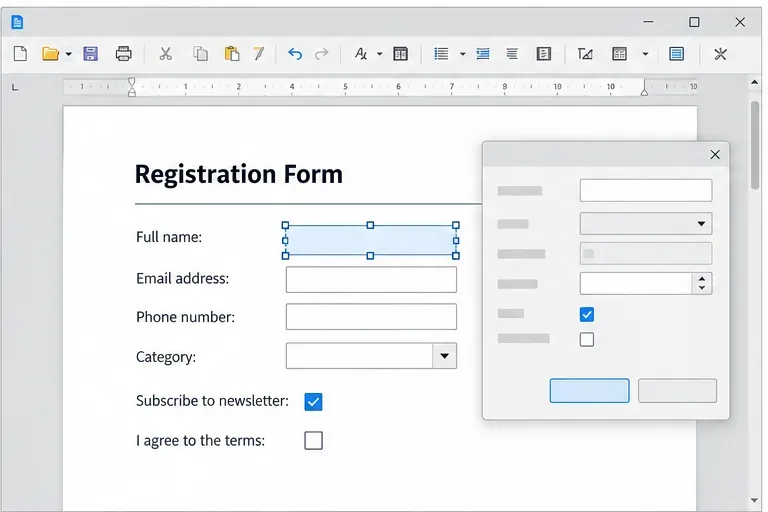Click the page columns icon

pos(400,53)
